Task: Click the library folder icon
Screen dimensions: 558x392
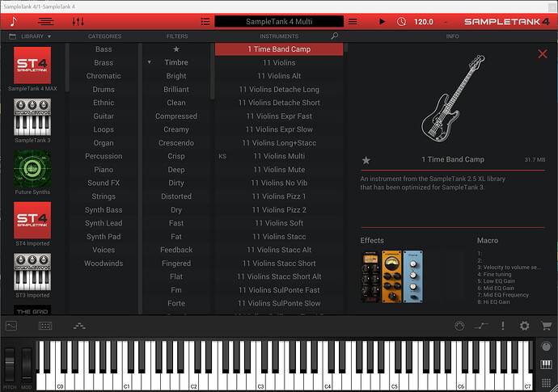Action: coord(12,36)
